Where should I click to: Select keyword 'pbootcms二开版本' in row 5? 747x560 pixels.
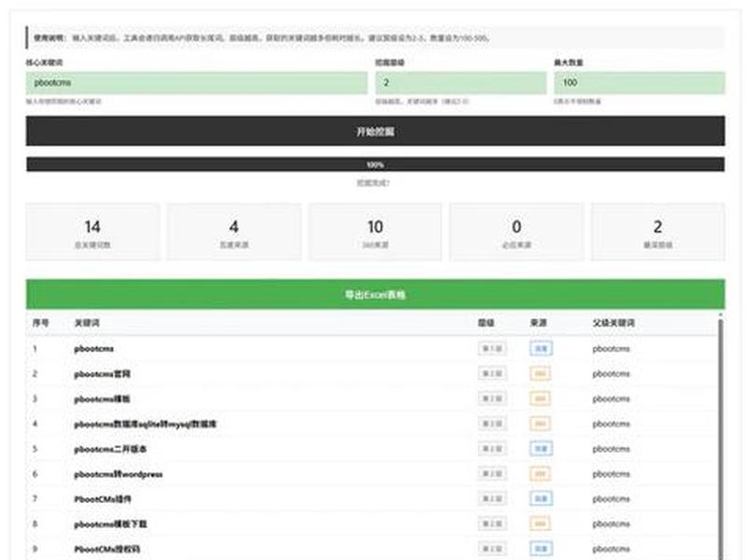[x=110, y=449]
